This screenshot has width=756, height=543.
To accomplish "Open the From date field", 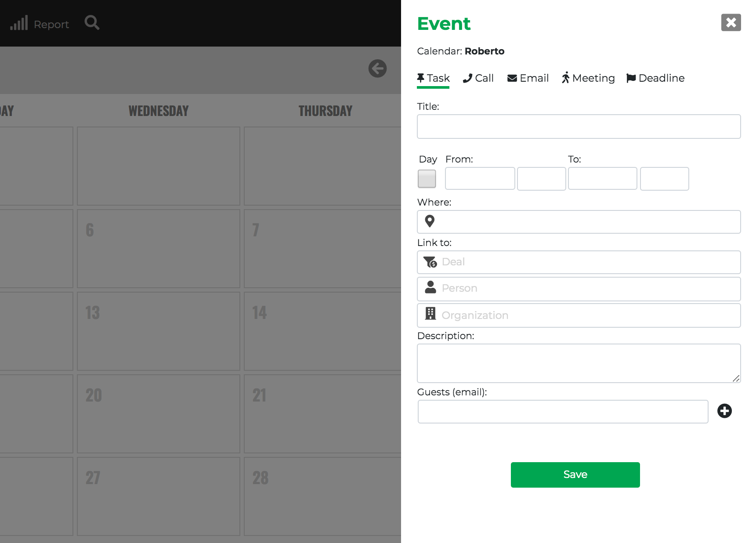I will click(480, 178).
